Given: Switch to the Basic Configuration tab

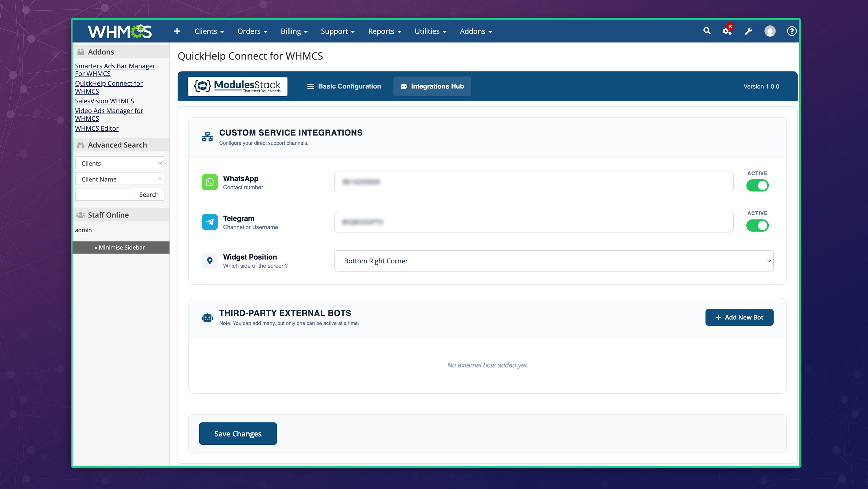Looking at the screenshot, I should tap(344, 86).
